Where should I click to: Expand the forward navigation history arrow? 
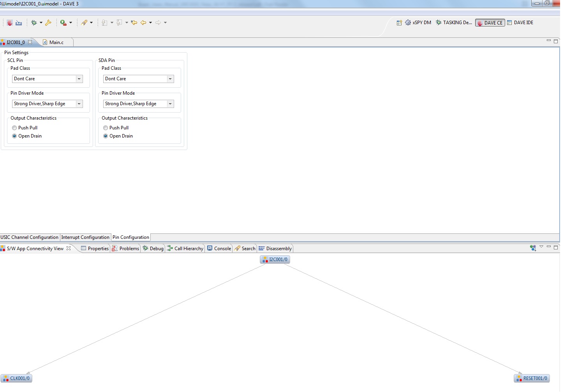point(165,23)
